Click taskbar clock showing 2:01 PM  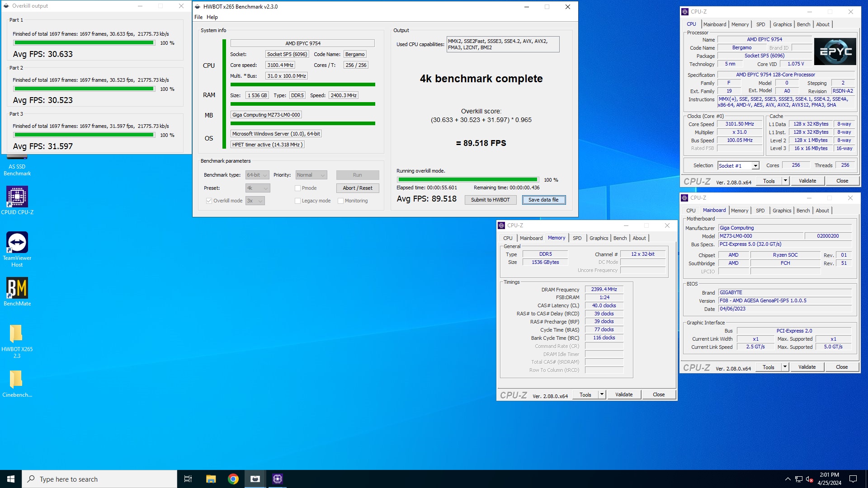click(x=829, y=479)
